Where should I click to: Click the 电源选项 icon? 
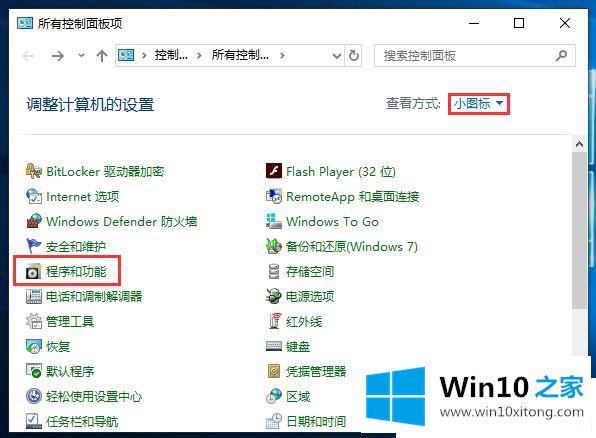[x=274, y=297]
